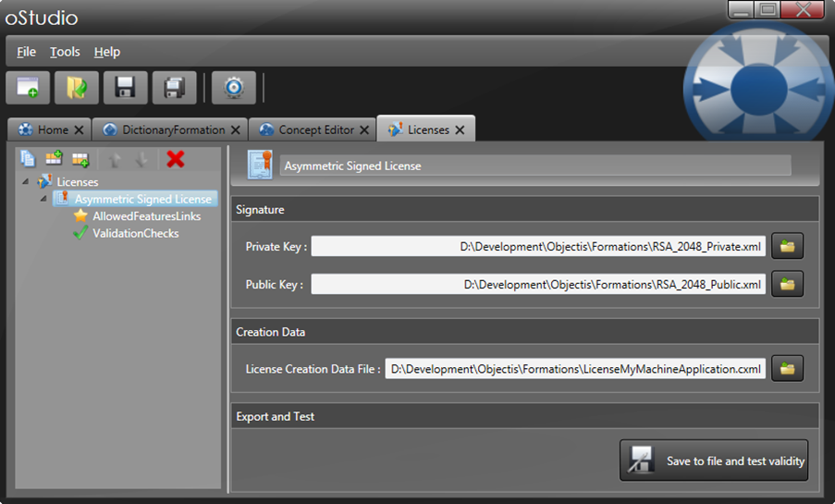Close the Concept Editor tab
Viewport: 835px width, 504px height.
(364, 130)
